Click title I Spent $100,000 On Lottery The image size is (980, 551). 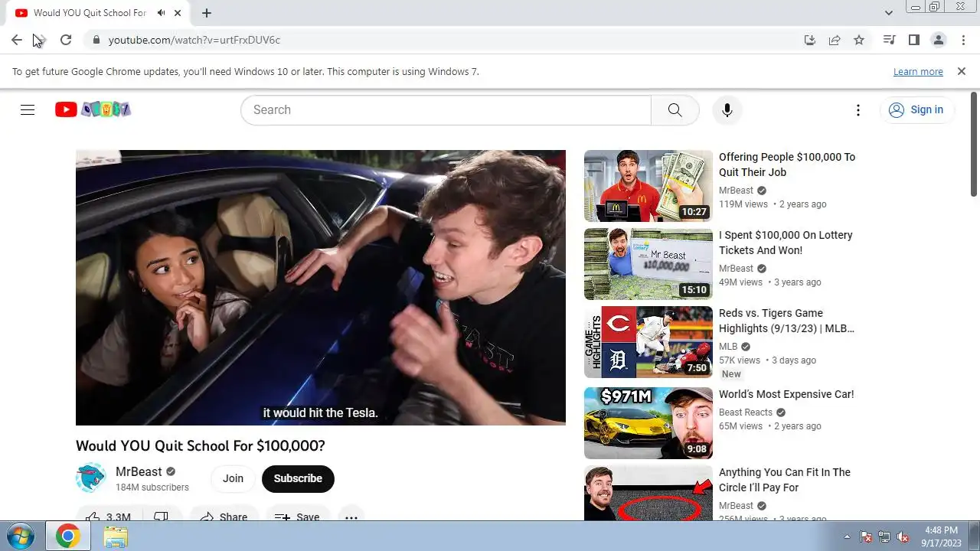(786, 243)
